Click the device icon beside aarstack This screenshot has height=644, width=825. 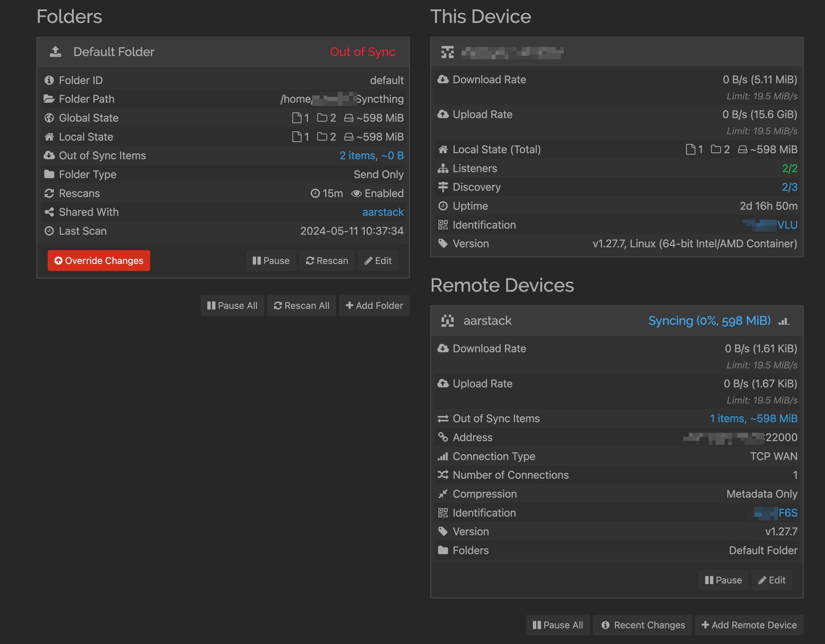click(447, 320)
